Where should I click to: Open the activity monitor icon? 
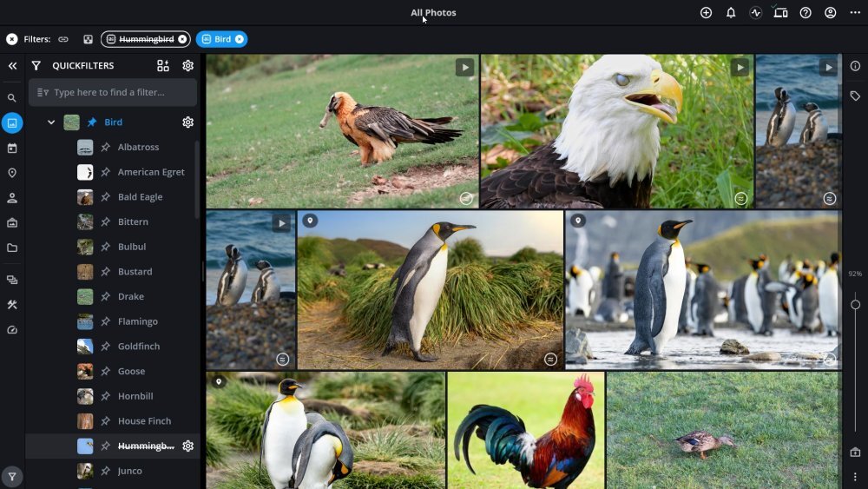point(755,13)
